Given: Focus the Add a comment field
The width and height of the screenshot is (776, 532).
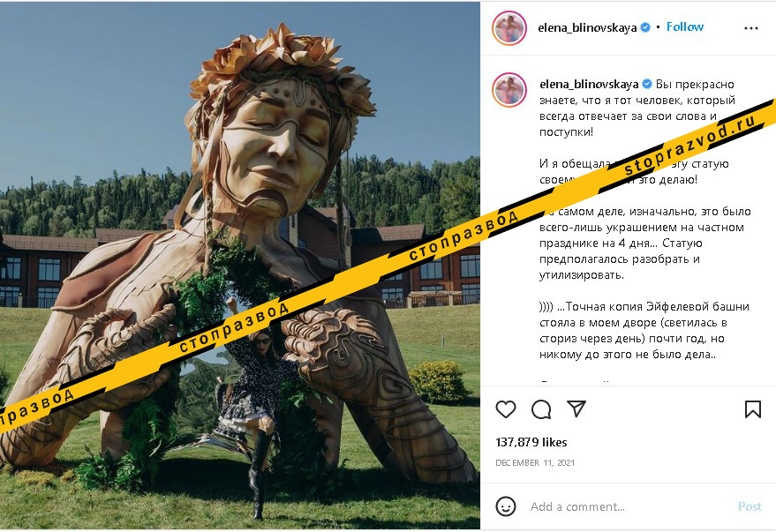Looking at the screenshot, I should (x=618, y=506).
